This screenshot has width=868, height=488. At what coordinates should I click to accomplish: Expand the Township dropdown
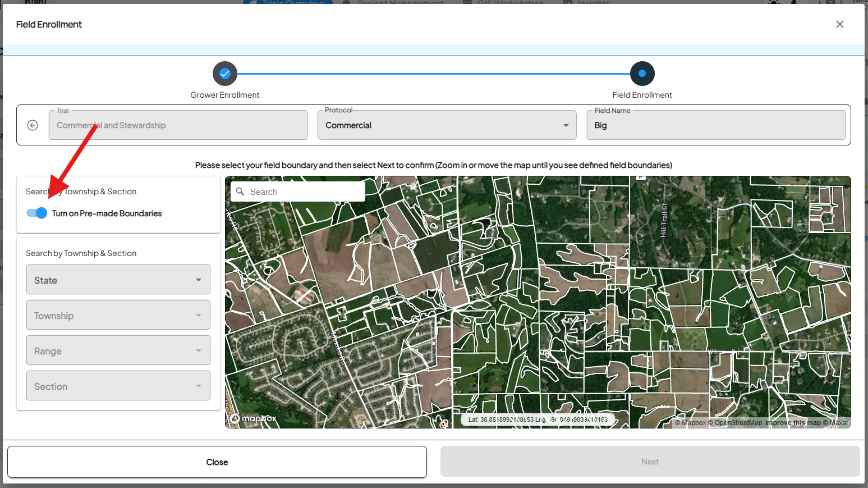(118, 315)
